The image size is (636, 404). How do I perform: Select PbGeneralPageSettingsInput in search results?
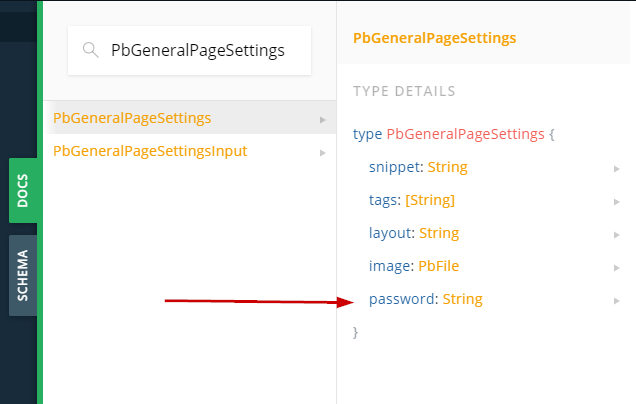(149, 151)
